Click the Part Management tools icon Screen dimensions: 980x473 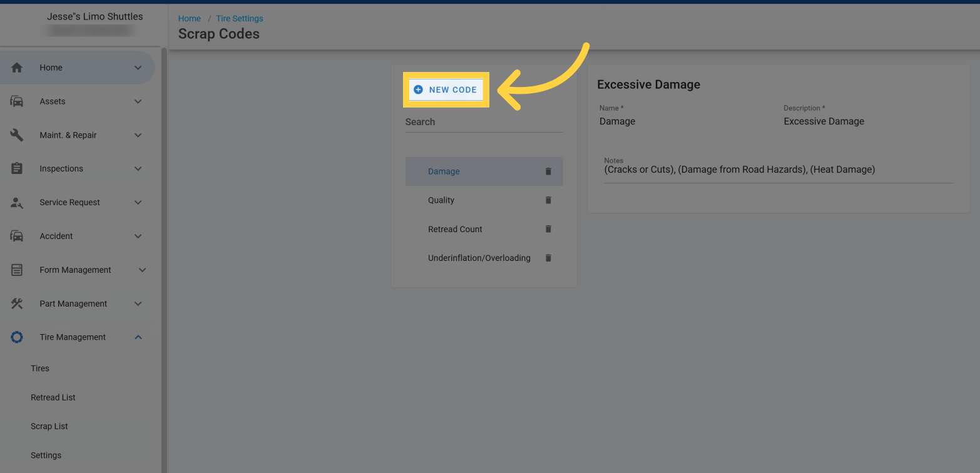coord(17,303)
